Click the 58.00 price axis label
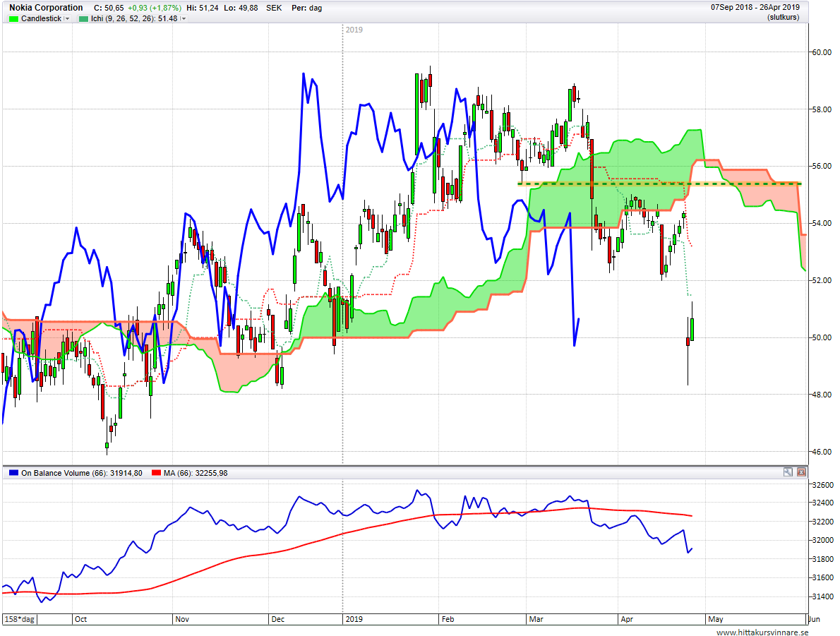The height and width of the screenshot is (636, 840). coord(821,109)
